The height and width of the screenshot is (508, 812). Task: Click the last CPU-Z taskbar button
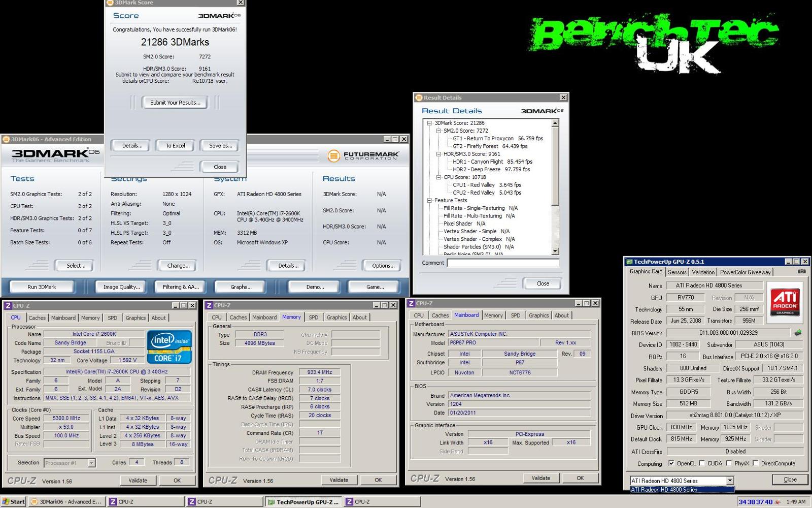(x=382, y=502)
